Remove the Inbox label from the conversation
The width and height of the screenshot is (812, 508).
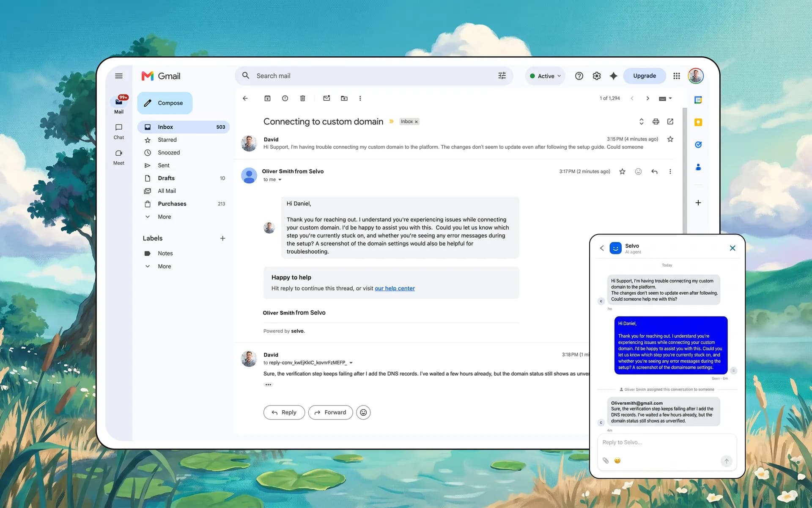(x=416, y=122)
